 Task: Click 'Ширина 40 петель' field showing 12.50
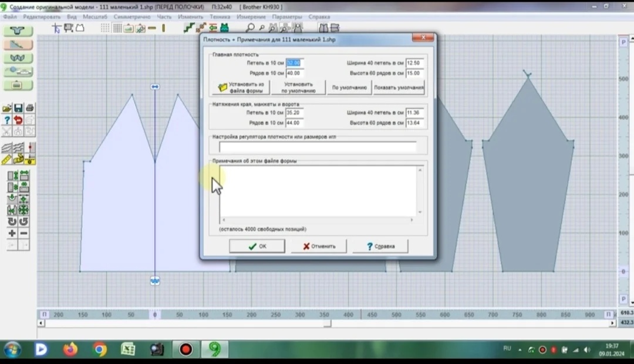coord(415,63)
